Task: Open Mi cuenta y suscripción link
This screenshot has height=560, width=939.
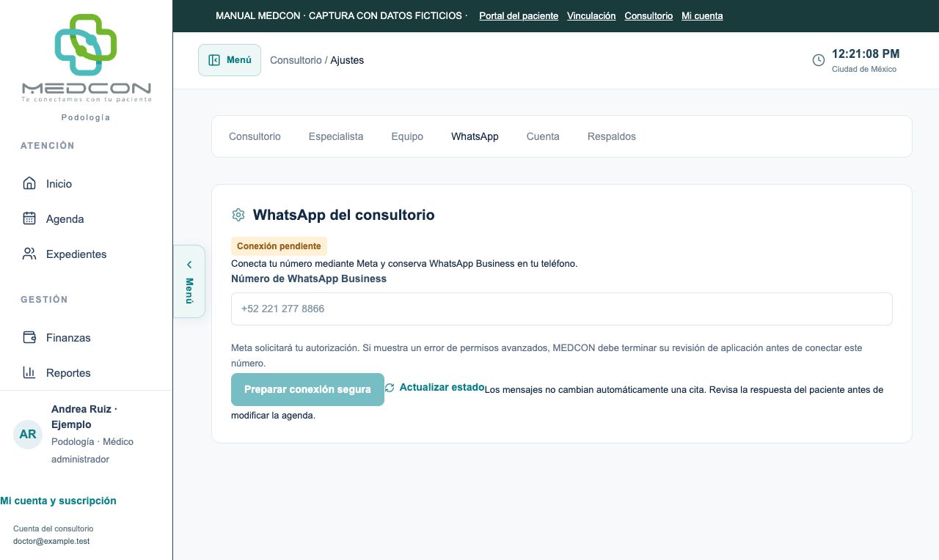Action: [x=58, y=501]
